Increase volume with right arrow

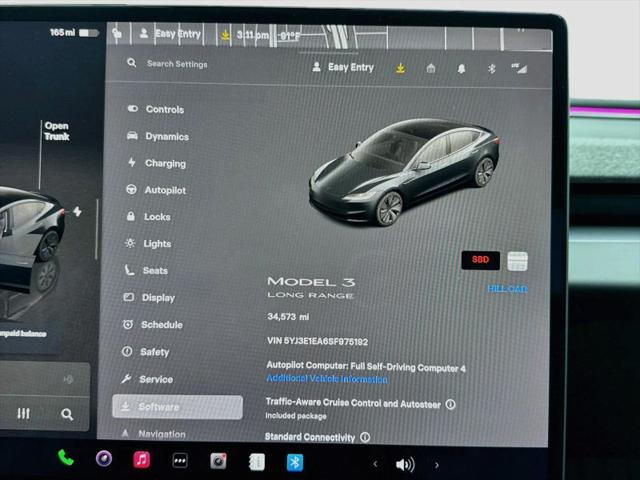point(437,465)
